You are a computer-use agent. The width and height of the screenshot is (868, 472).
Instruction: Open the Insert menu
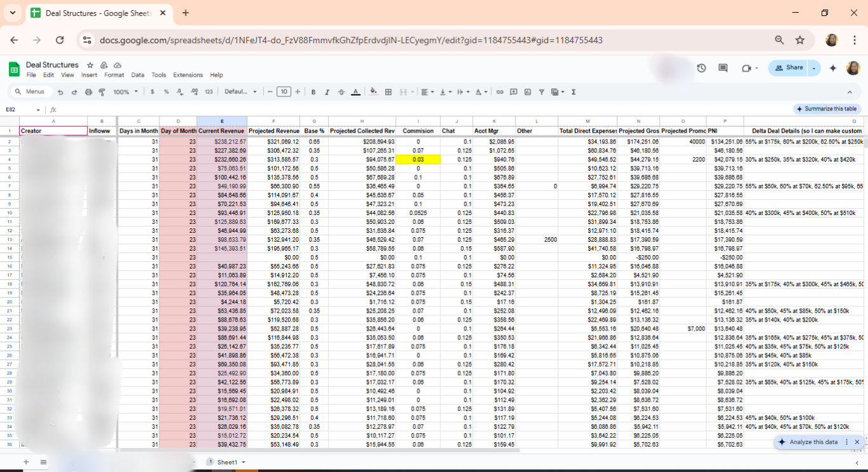point(89,75)
